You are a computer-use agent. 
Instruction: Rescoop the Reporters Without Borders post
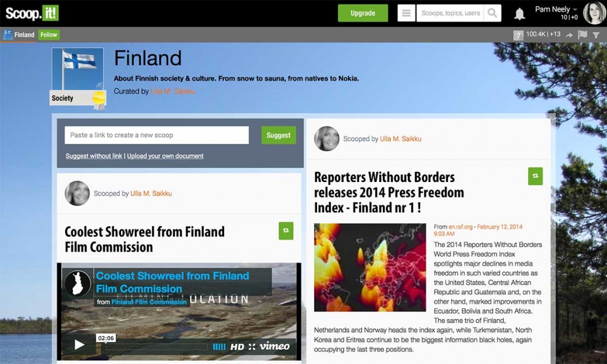click(x=535, y=176)
